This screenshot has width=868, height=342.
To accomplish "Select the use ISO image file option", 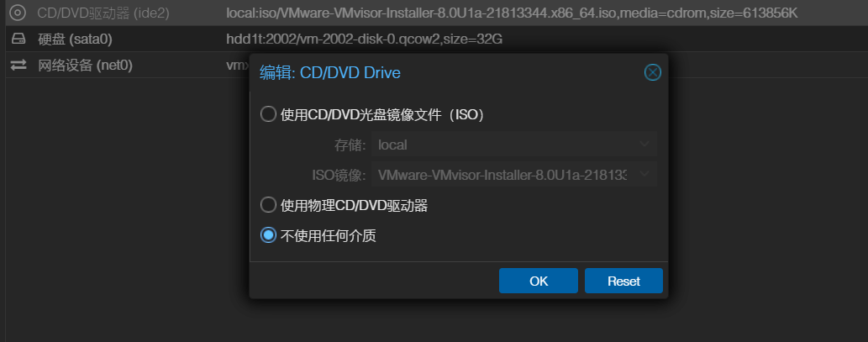I will coord(269,114).
